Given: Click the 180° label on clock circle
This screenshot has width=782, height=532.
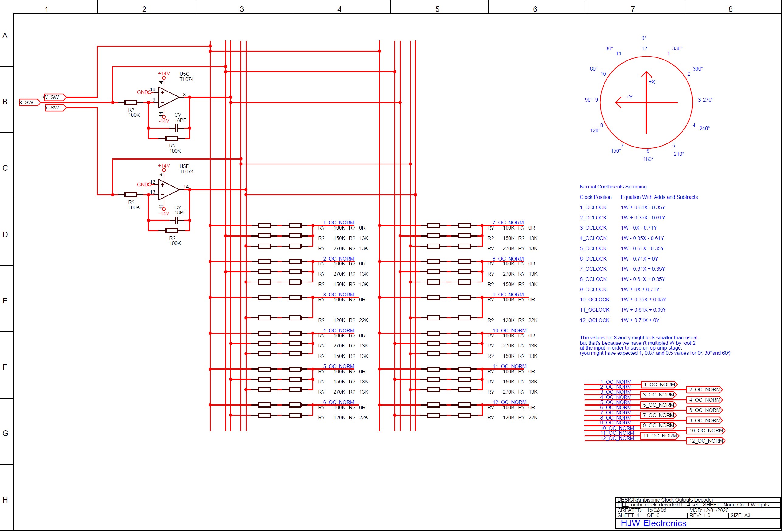Looking at the screenshot, I should pos(648,159).
